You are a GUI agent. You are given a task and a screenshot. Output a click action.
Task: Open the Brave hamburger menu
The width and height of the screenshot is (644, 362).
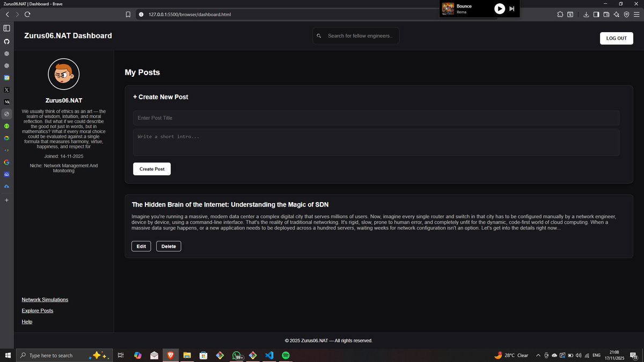(636, 14)
